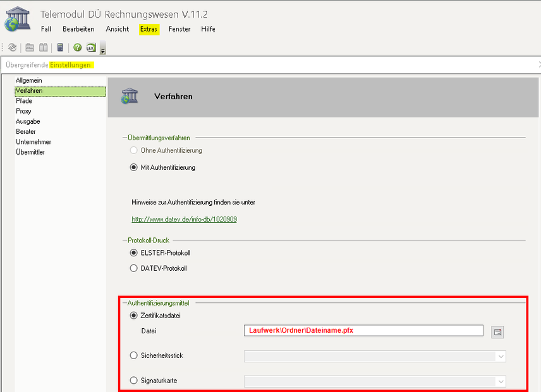Select the DATEV-Protokoll radio button

(133, 268)
